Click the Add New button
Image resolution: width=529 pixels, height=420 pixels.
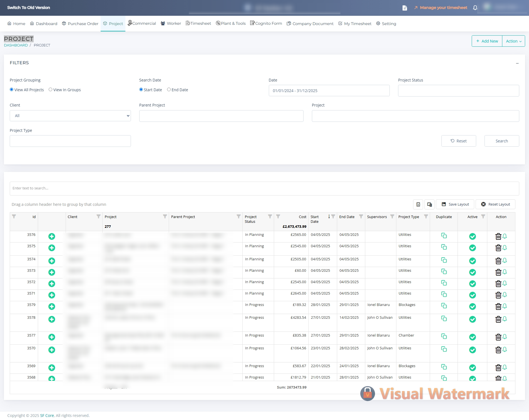coord(487,41)
